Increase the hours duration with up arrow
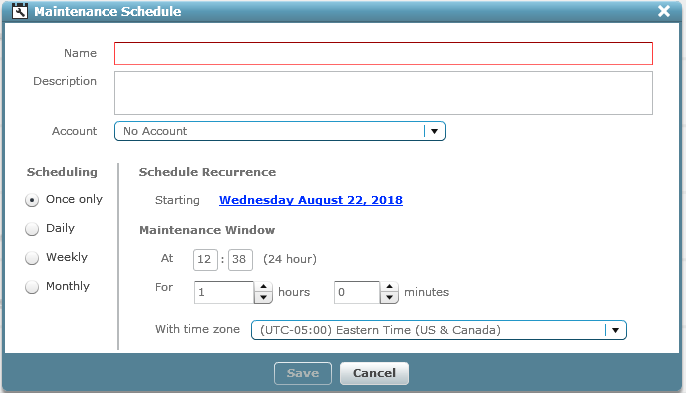This screenshot has height=393, width=686. [263, 287]
